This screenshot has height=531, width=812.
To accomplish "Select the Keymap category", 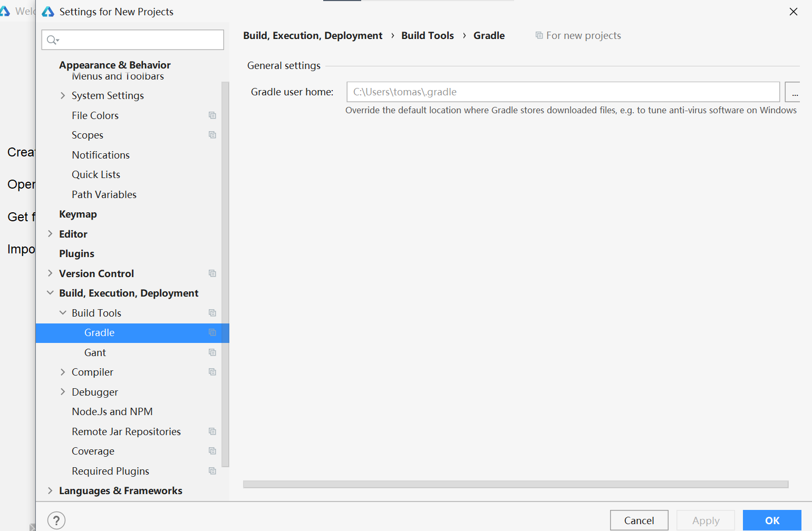I will coord(78,214).
